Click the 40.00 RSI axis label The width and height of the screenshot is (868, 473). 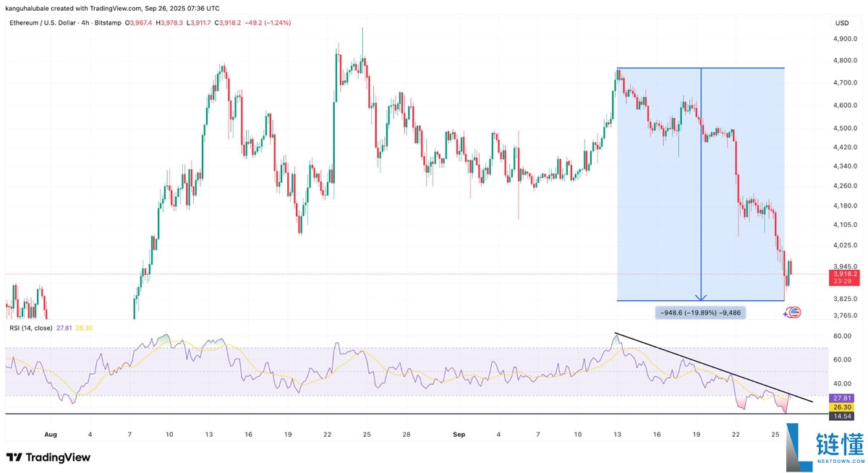tap(843, 383)
